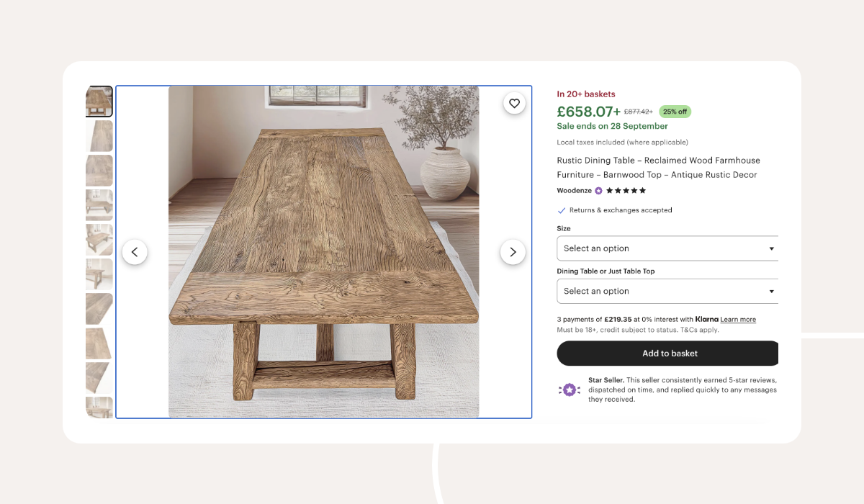
Task: Click the five-star rating
Action: pos(626,191)
